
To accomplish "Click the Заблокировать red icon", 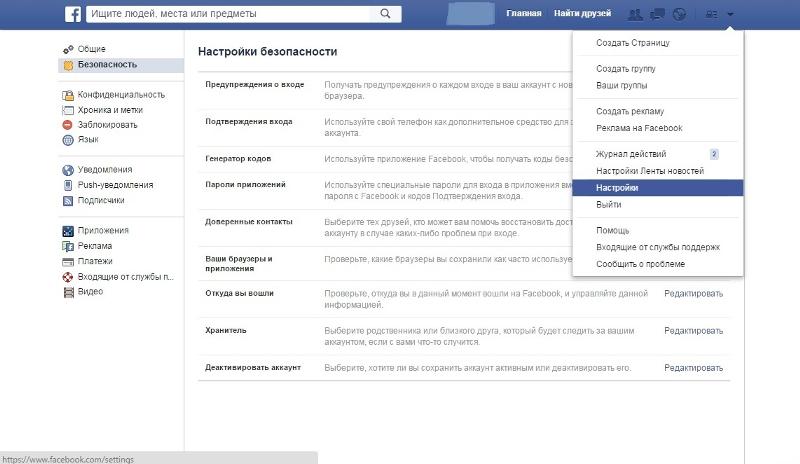I will pyautogui.click(x=68, y=125).
